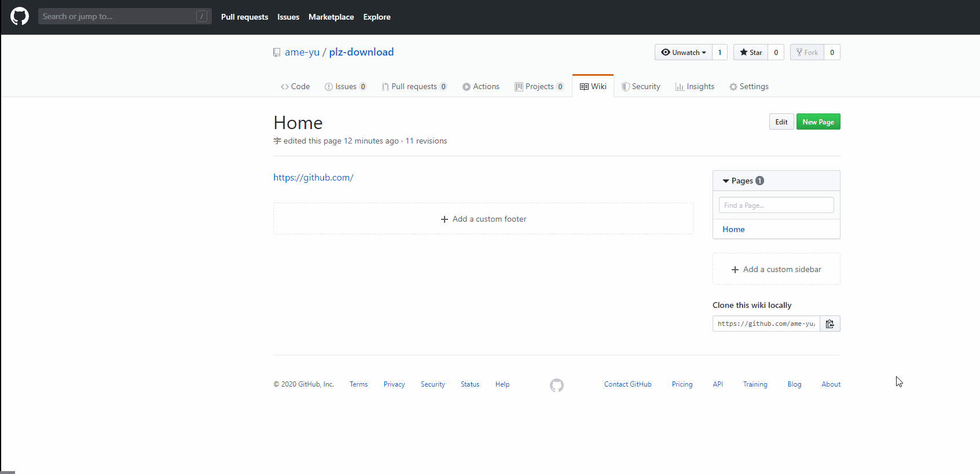Click the Edit wiki page button
The height and width of the screenshot is (474, 980).
click(781, 122)
